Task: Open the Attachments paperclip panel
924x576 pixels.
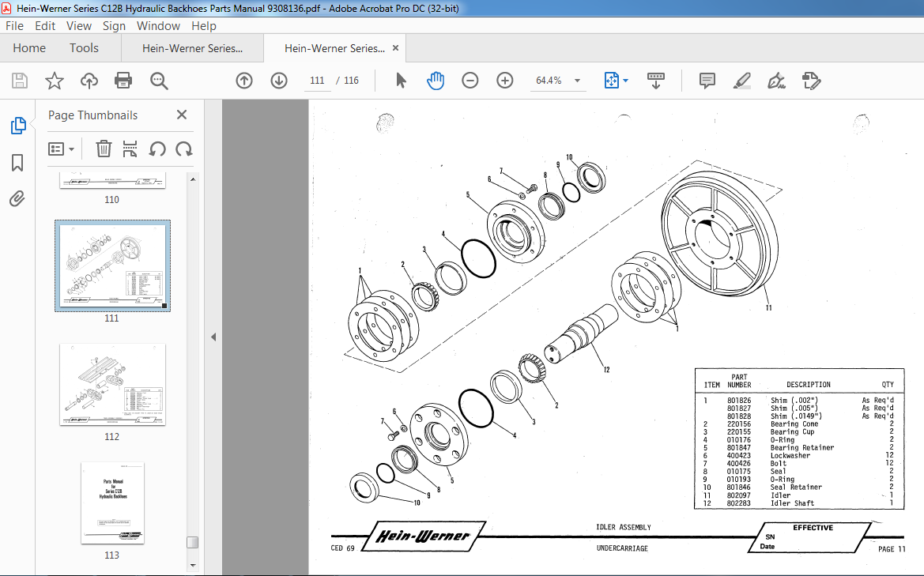Action: (17, 199)
